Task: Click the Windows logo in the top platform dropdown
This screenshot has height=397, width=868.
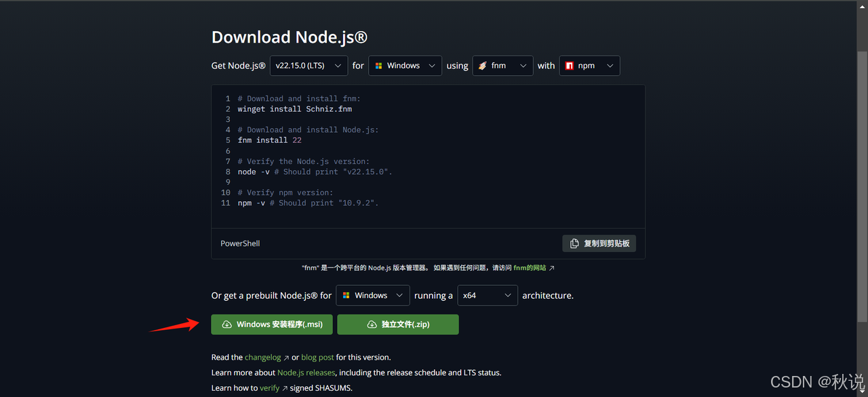Action: pos(379,66)
